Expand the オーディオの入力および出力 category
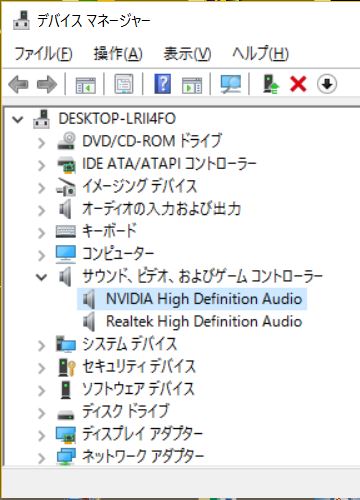This screenshot has height=500, width=360. (x=41, y=211)
